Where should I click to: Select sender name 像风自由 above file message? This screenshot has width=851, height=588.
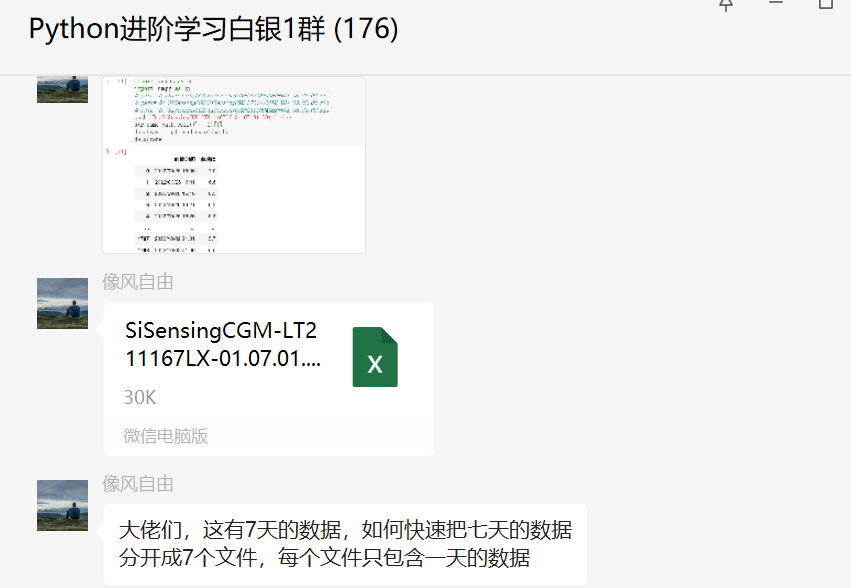[x=138, y=282]
